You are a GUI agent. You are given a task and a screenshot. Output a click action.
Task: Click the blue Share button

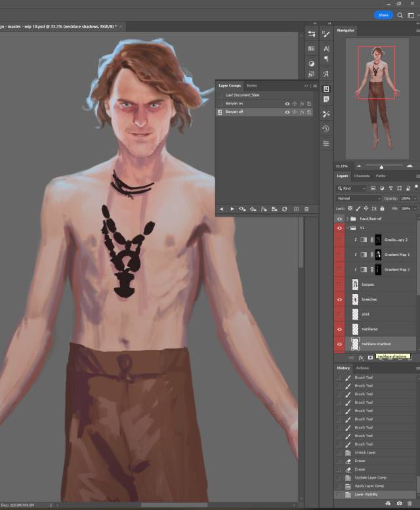pyautogui.click(x=383, y=14)
